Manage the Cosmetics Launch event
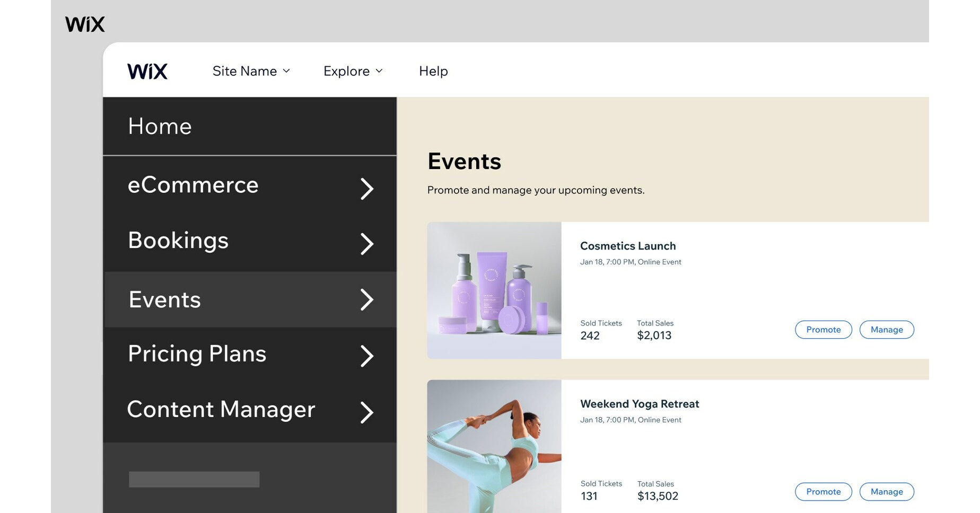This screenshot has width=980, height=513. click(x=887, y=329)
